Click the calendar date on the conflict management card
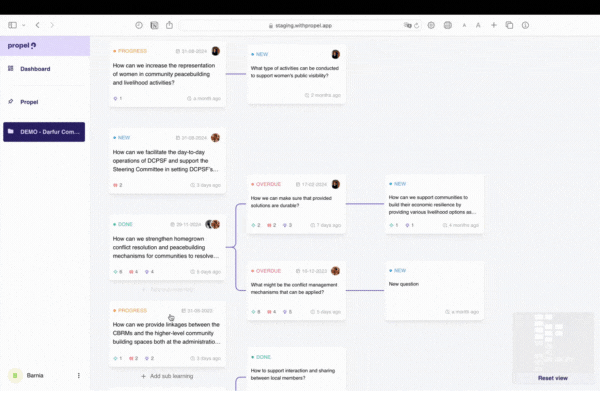 315,270
